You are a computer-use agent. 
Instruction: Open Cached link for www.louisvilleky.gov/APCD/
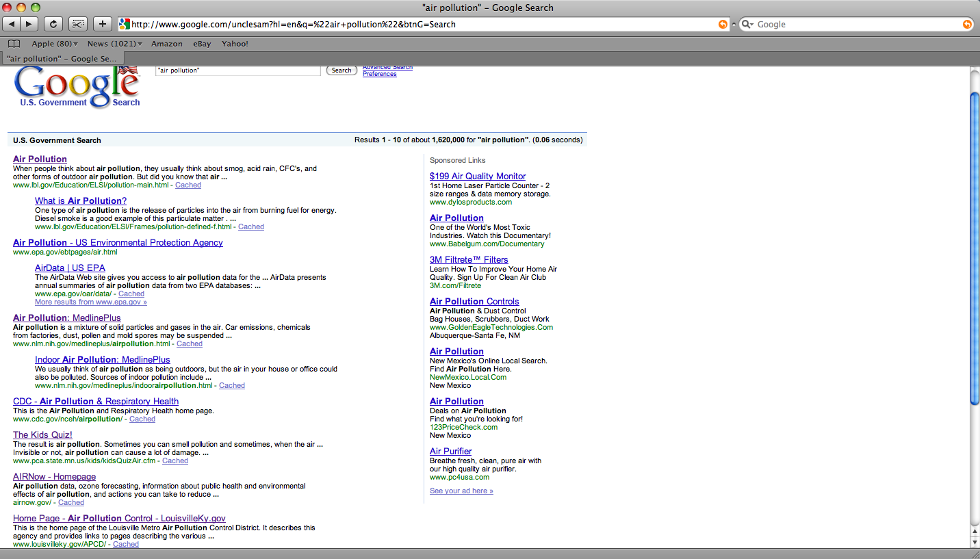(x=126, y=544)
